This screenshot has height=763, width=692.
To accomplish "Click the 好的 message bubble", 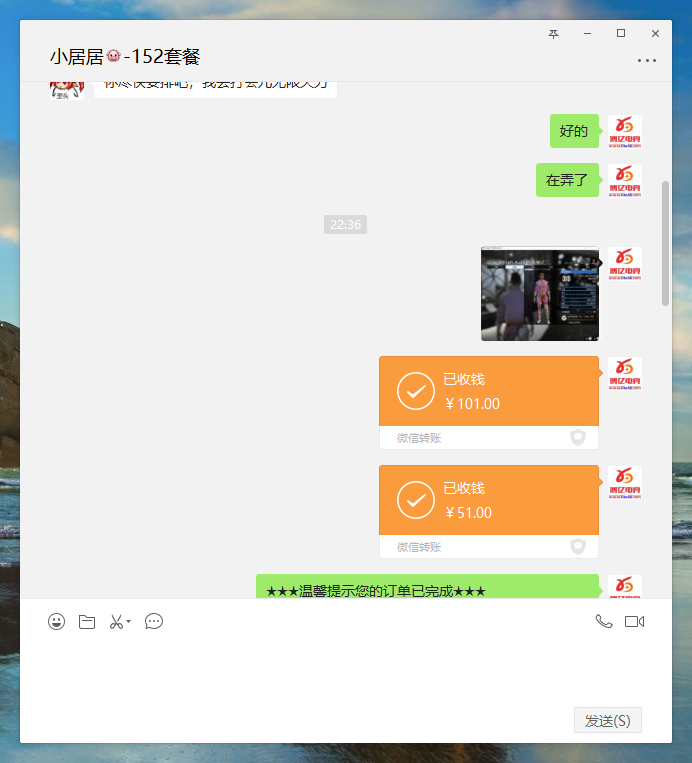I will tap(574, 131).
